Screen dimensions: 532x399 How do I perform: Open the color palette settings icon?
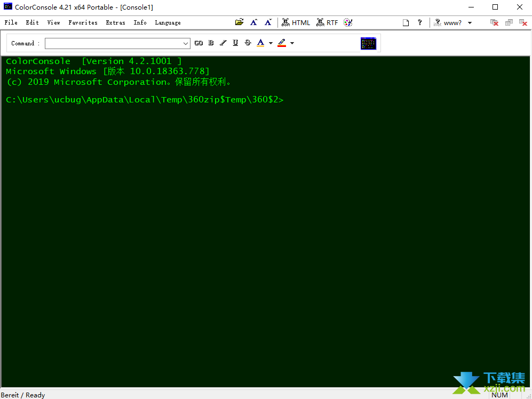(x=348, y=22)
